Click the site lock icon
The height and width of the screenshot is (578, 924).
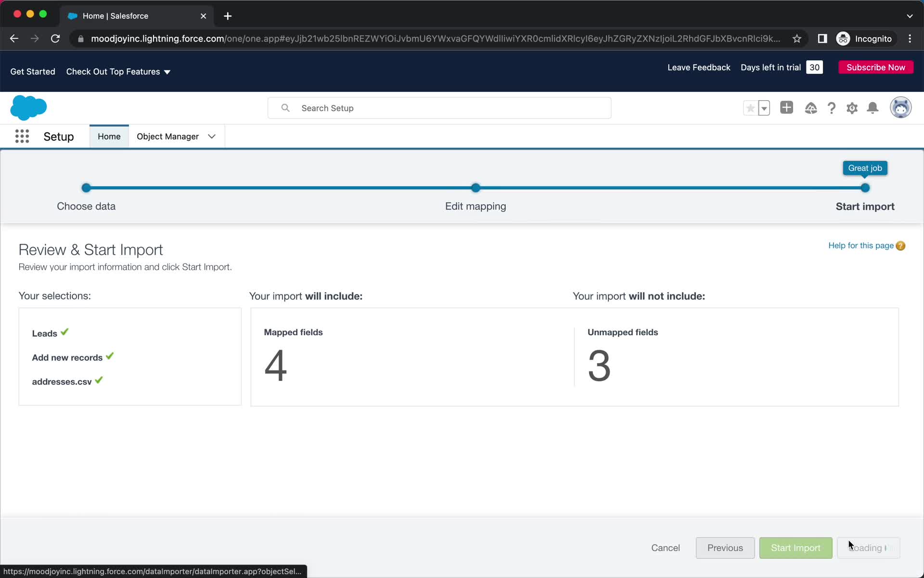[x=81, y=39]
